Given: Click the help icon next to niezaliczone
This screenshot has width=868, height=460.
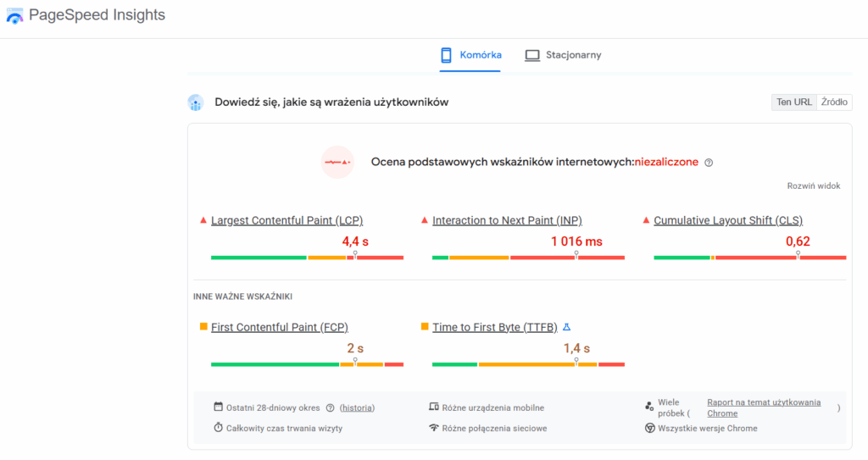Looking at the screenshot, I should point(709,163).
